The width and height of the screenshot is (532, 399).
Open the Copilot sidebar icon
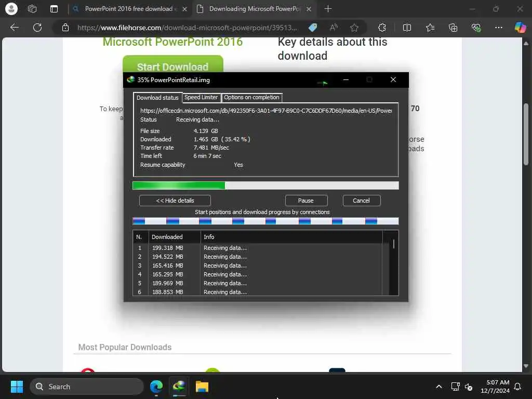520,28
